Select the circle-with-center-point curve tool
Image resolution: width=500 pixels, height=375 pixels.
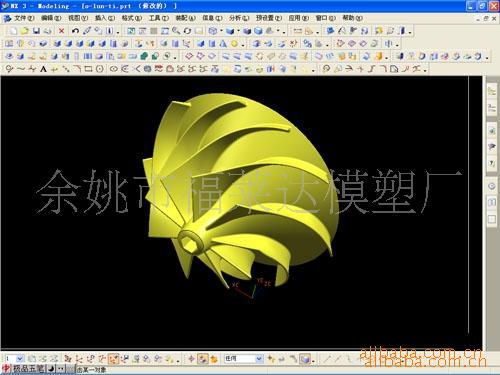[x=99, y=69]
